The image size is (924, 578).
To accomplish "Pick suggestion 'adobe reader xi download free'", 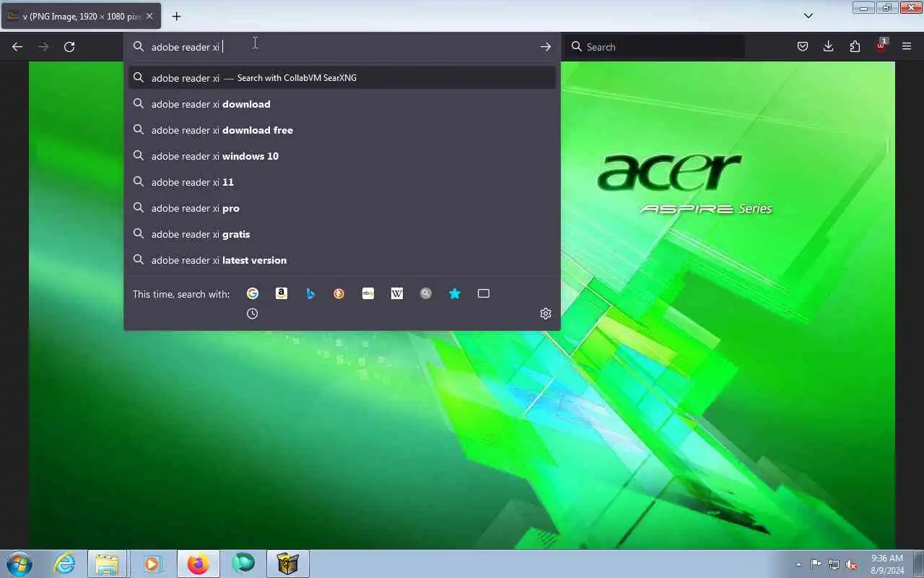I will click(x=342, y=130).
